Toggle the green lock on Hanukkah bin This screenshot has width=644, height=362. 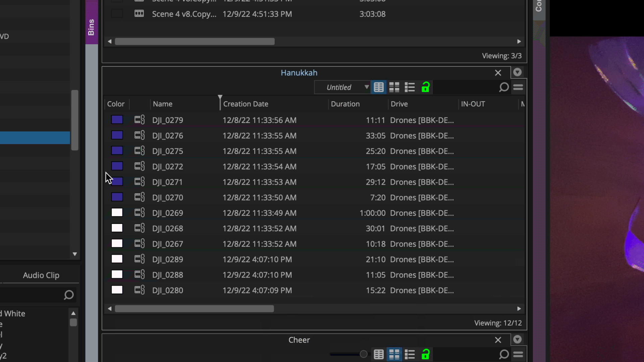[x=426, y=87]
